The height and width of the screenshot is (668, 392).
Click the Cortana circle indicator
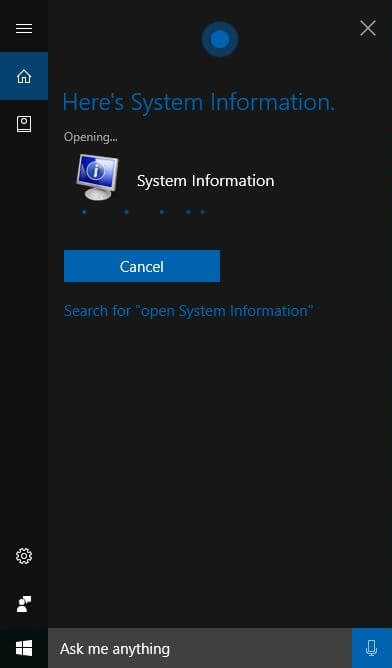pyautogui.click(x=220, y=39)
